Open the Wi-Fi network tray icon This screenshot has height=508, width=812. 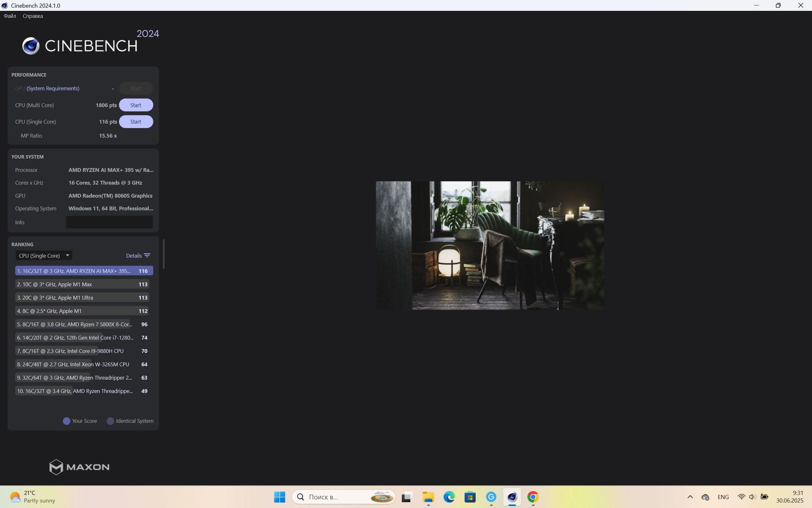click(x=741, y=497)
